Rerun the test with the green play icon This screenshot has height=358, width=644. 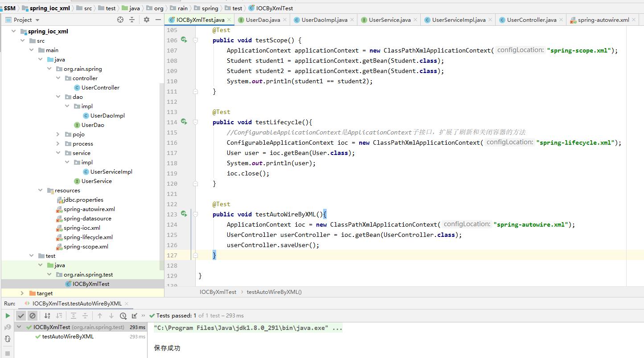pyautogui.click(x=8, y=316)
